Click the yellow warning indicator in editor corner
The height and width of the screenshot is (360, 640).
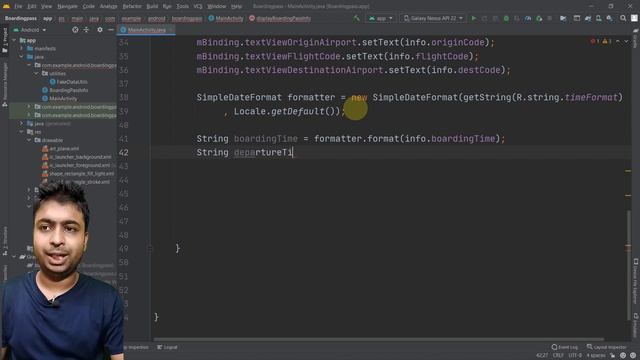click(x=607, y=41)
